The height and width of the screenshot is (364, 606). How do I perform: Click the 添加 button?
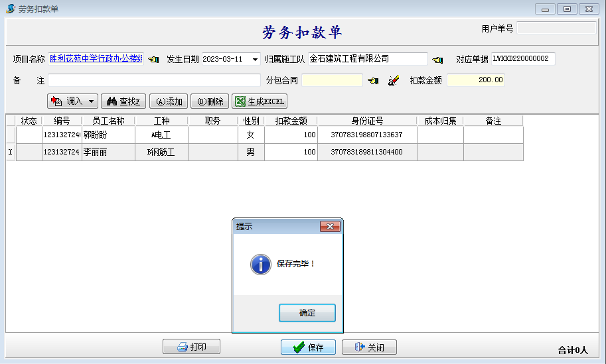169,101
